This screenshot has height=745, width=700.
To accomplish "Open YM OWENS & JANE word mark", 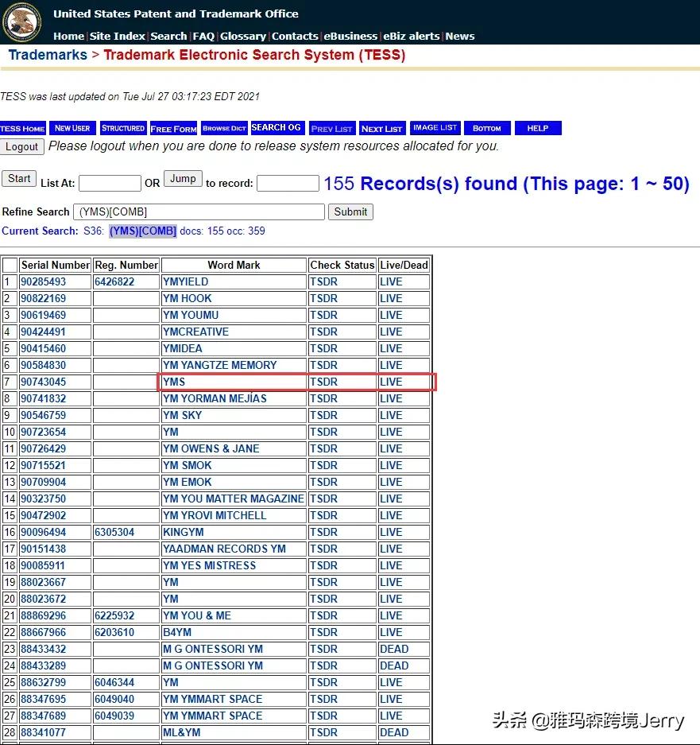I will [211, 448].
